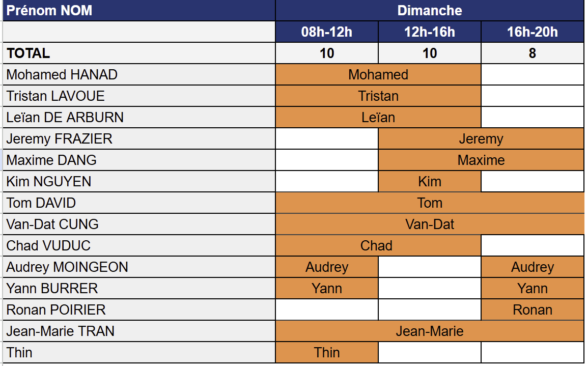Click the orange Van-Dat shift cell
588x366 pixels.
tap(430, 224)
